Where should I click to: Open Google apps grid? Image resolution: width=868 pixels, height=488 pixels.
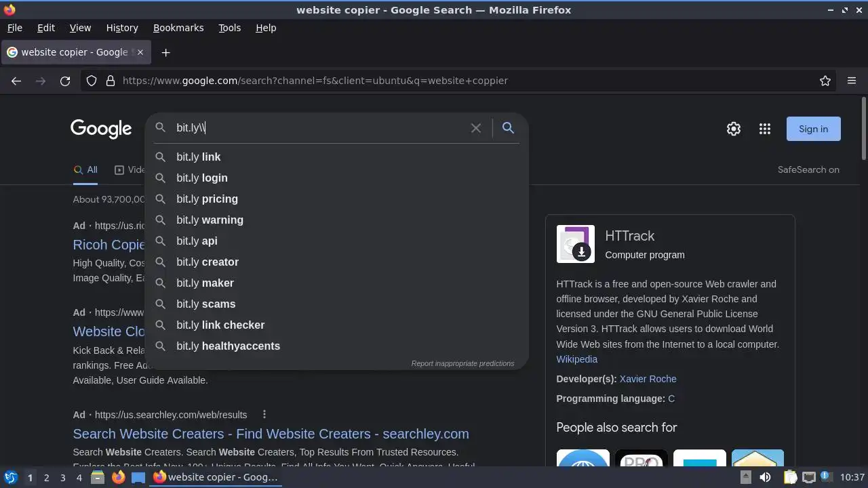tap(765, 129)
